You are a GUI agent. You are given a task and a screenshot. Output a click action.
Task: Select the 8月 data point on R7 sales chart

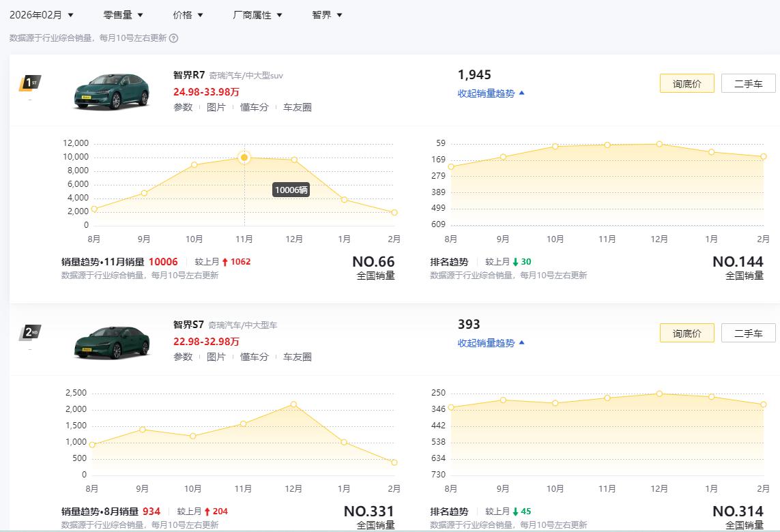pyautogui.click(x=94, y=209)
